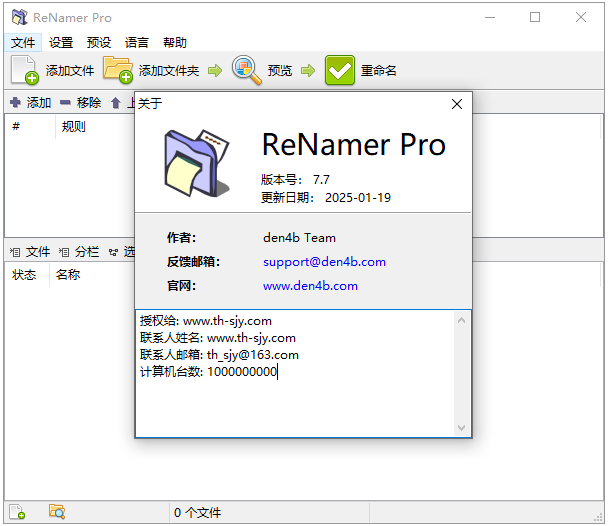609x526 pixels.
Task: Open the support@den4b.com email link
Action: 324,262
